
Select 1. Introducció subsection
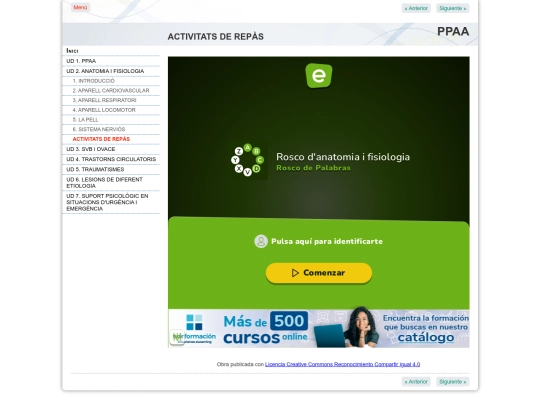click(111, 81)
